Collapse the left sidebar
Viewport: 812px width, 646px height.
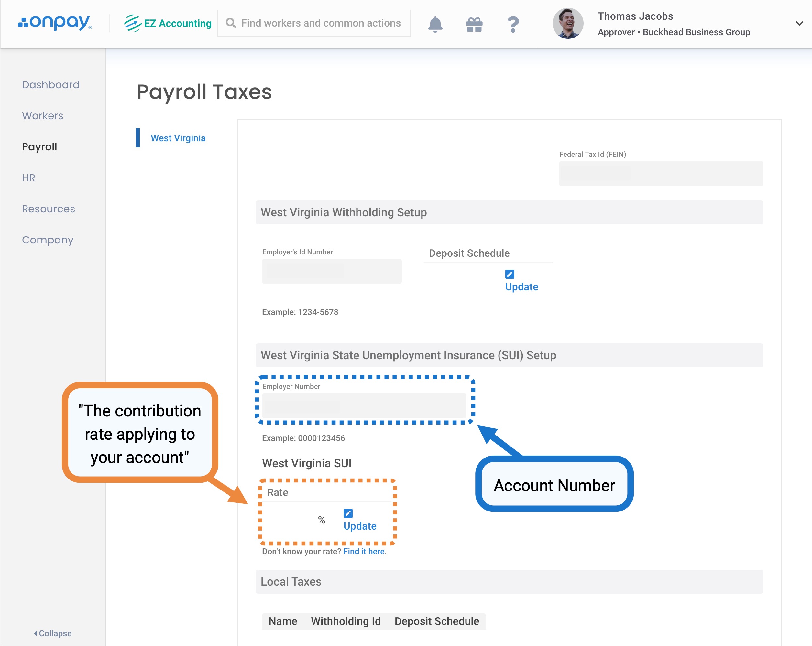tap(53, 633)
